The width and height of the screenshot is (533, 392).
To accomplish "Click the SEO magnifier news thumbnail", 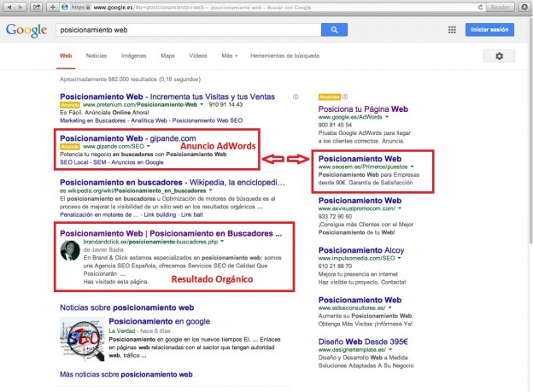I will coord(82,339).
